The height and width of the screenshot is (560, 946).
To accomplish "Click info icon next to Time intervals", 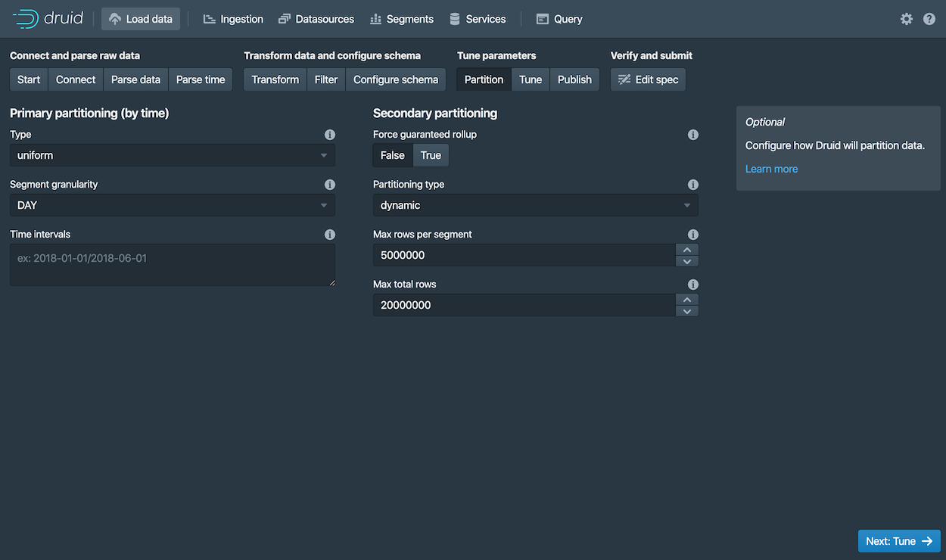I will [330, 235].
